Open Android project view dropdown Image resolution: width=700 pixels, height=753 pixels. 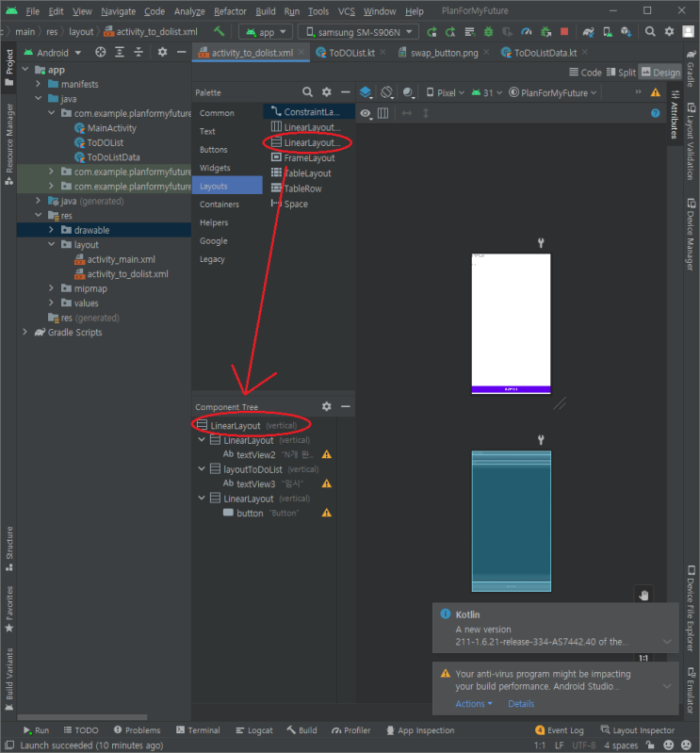(53, 53)
